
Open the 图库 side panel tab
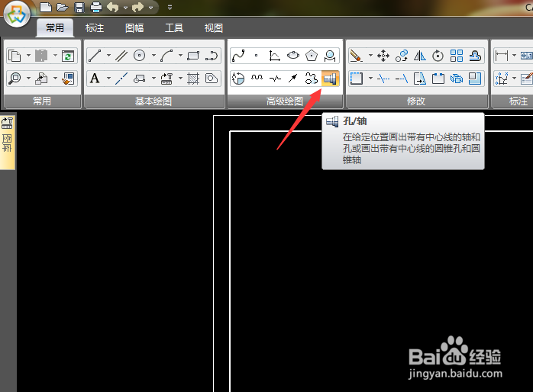pos(7,142)
